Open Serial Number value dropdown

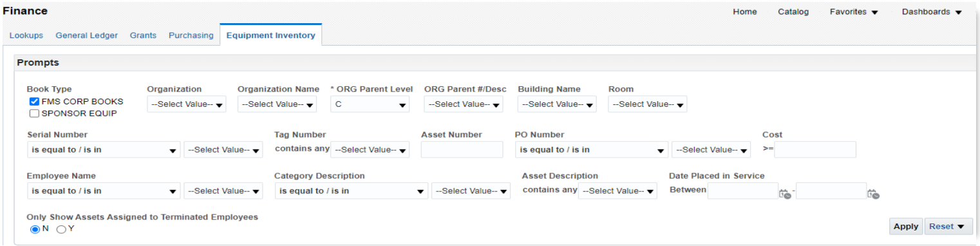223,150
